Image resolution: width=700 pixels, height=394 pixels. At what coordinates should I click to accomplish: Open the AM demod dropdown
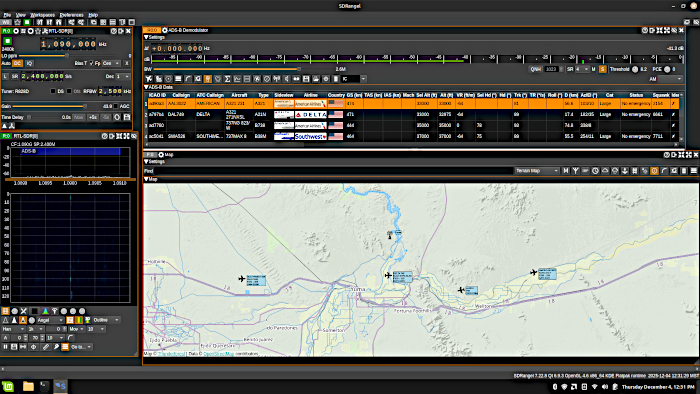tap(671, 79)
